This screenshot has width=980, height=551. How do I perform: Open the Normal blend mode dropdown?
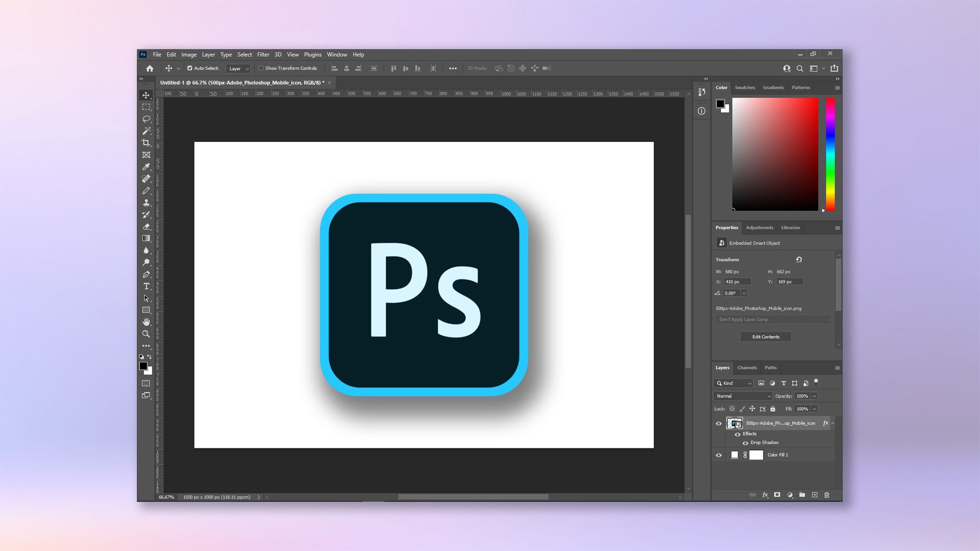[742, 396]
